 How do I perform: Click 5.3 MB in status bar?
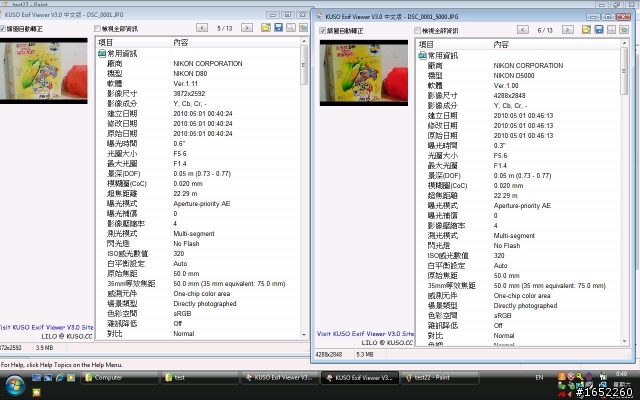point(365,355)
